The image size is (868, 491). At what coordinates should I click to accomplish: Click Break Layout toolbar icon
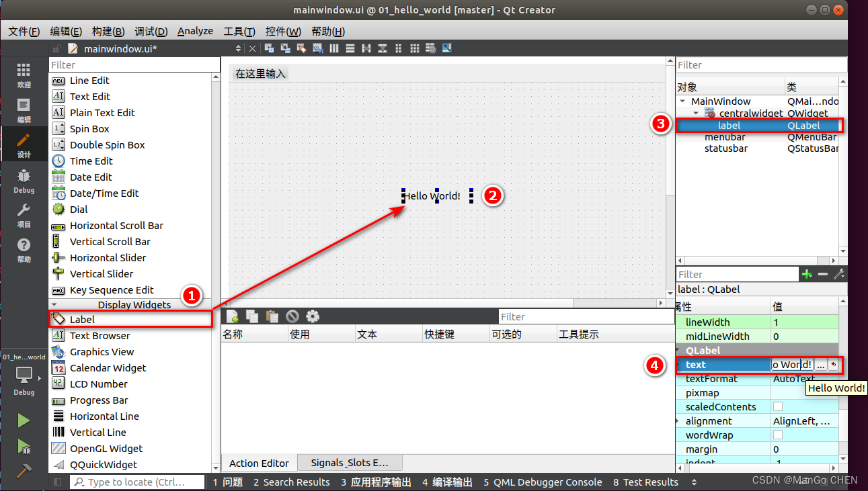(x=431, y=48)
